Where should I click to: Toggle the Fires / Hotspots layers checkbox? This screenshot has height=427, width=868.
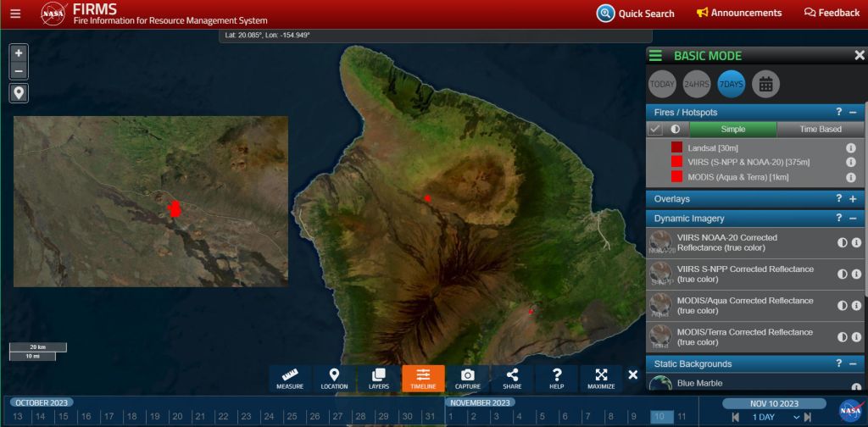point(655,130)
